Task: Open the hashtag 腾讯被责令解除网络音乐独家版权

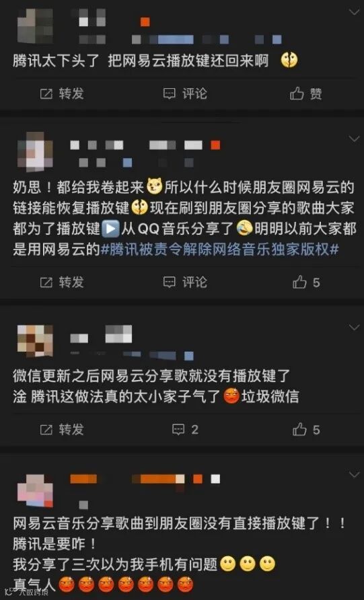Action: tap(220, 250)
